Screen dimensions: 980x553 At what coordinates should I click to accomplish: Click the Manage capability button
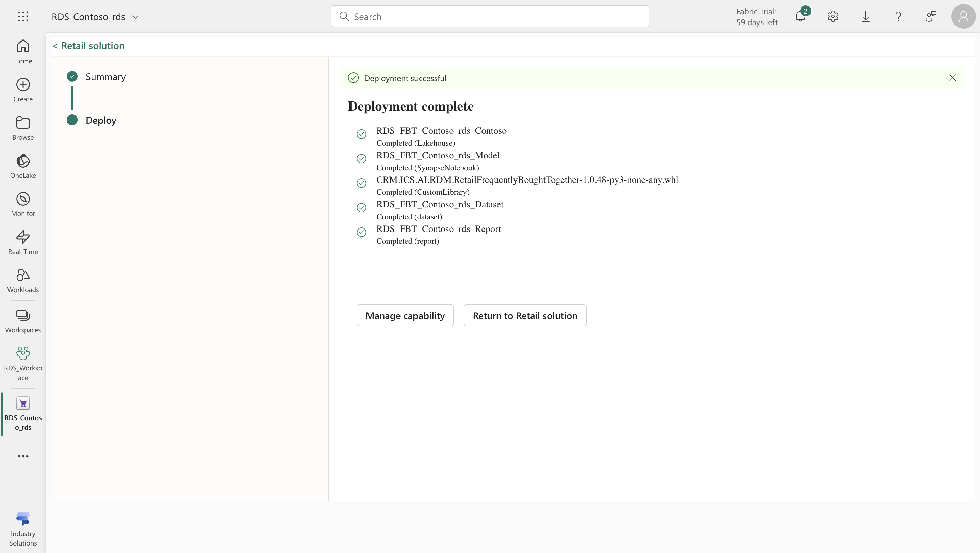(405, 316)
